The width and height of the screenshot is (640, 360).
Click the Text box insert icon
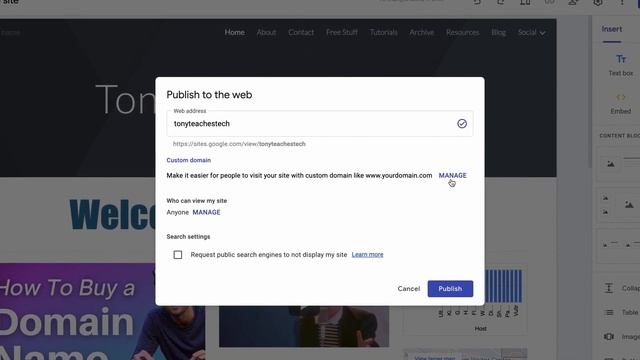point(621,60)
